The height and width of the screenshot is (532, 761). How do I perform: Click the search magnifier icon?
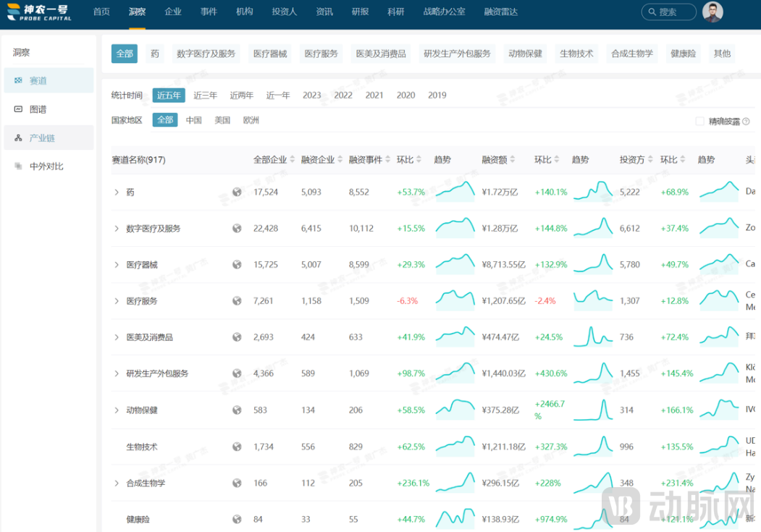coord(651,12)
